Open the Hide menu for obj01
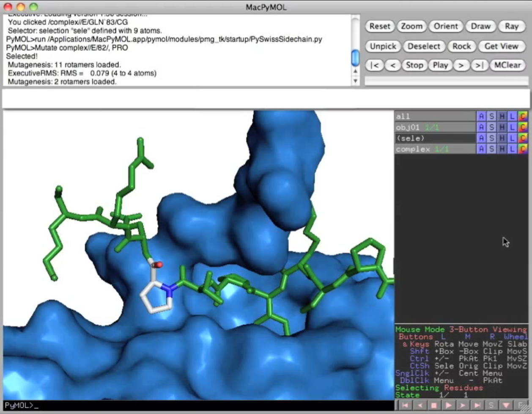Screen dimensions: 532x414 [x=502, y=127]
